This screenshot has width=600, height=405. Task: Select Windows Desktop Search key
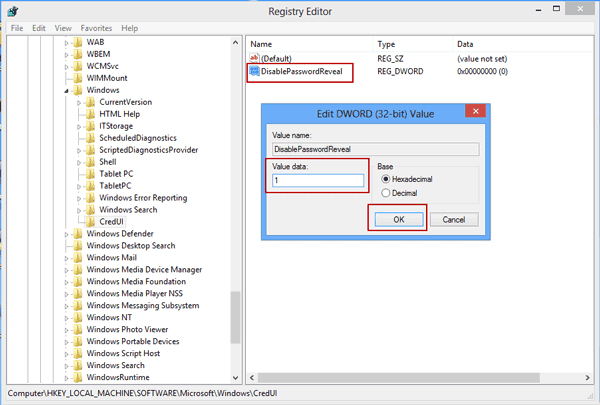pyautogui.click(x=131, y=245)
